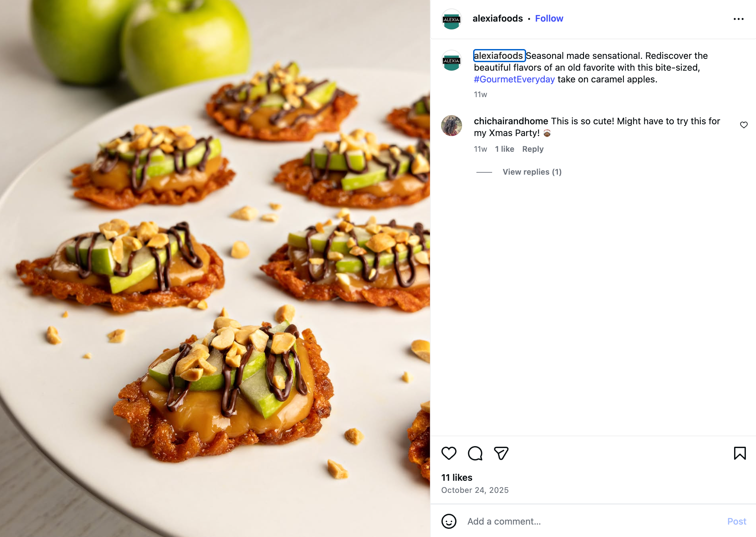
Task: Click alexiafoods avatar beside the caption
Action: pyautogui.click(x=451, y=61)
